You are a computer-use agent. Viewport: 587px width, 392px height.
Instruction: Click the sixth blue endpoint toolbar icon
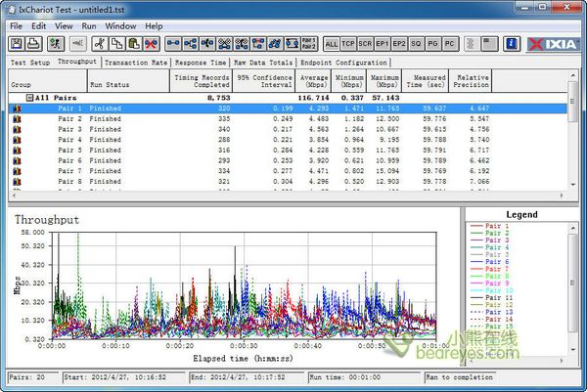(x=258, y=44)
